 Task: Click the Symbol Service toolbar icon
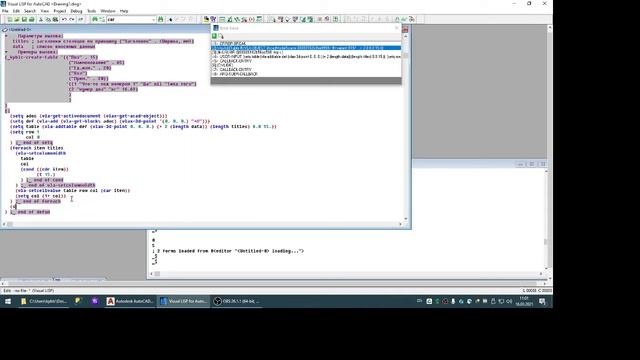[244, 19]
